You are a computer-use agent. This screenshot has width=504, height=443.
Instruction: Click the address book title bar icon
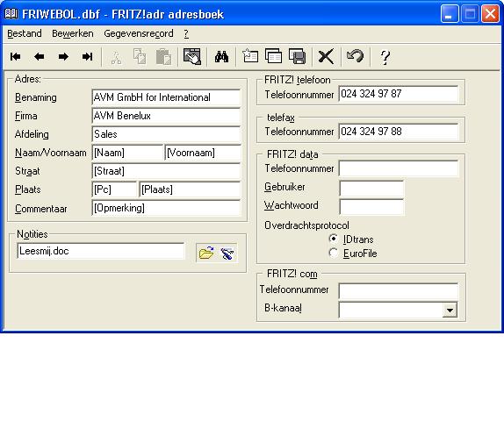click(x=11, y=13)
